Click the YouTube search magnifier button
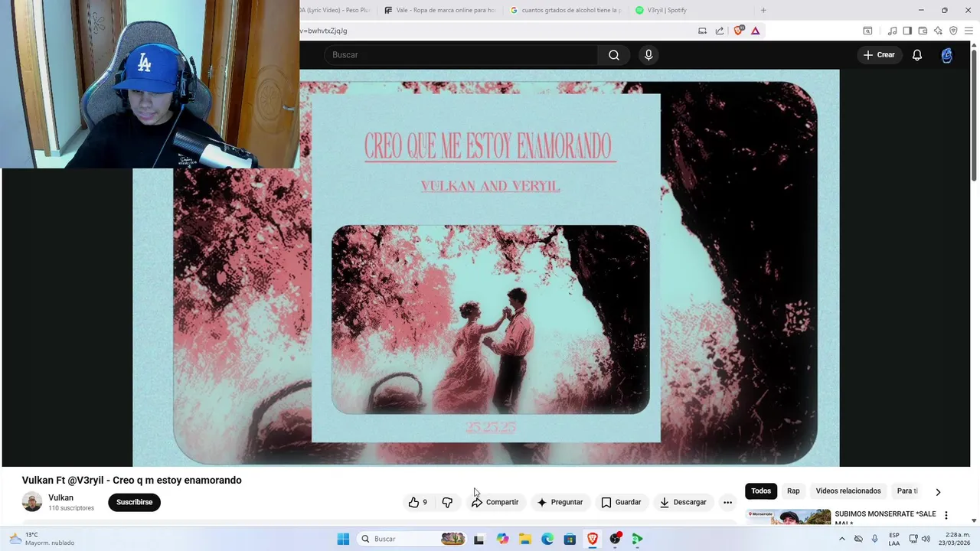Screen dimensions: 980x551 click(614, 55)
